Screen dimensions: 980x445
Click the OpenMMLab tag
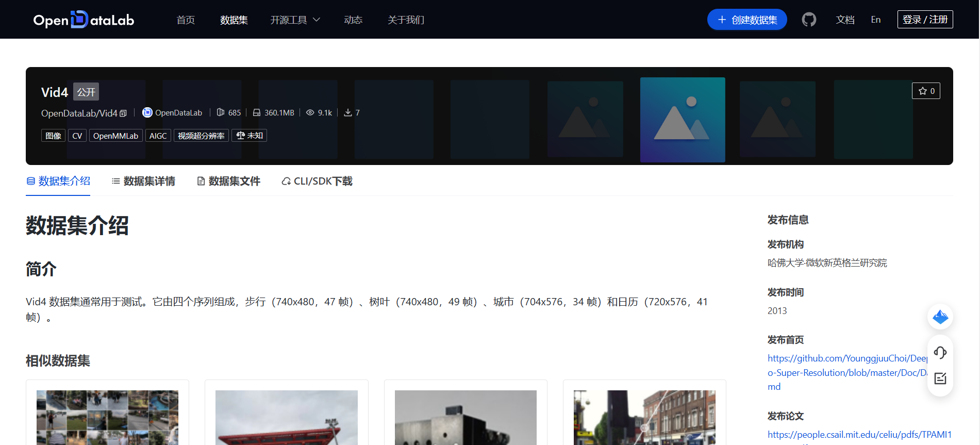tap(116, 136)
